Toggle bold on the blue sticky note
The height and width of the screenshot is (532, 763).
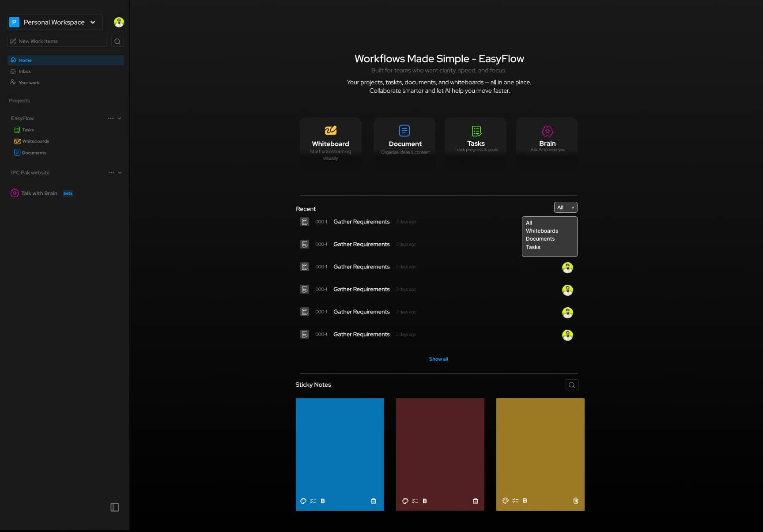(323, 501)
